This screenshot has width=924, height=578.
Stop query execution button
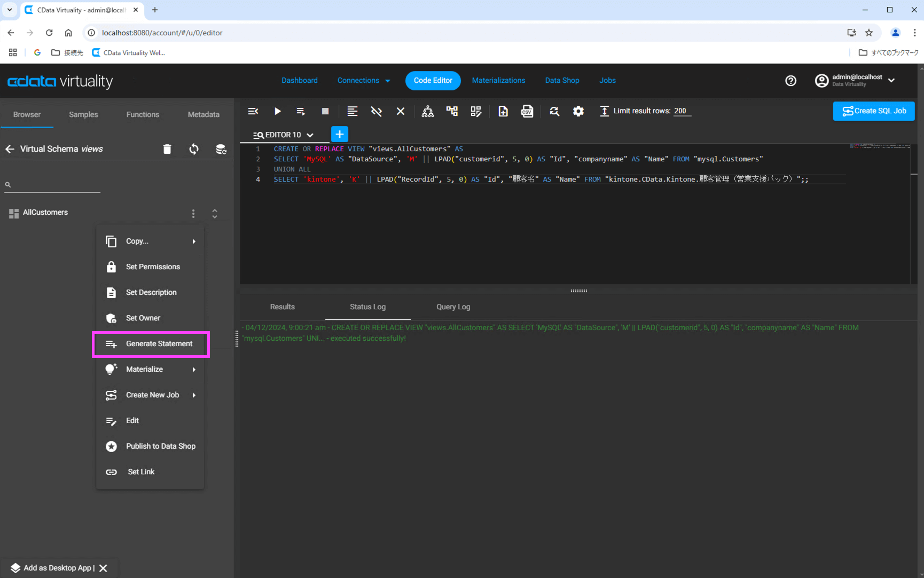(325, 111)
